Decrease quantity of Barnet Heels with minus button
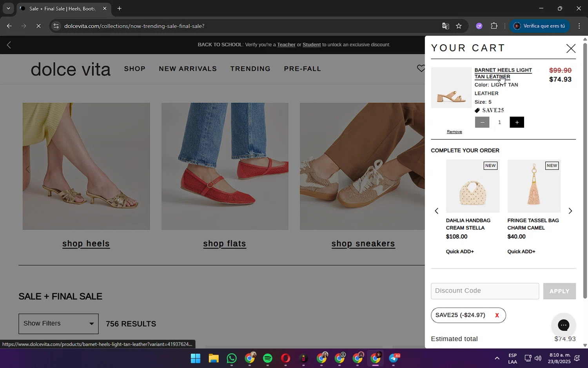Screen dimensions: 588x368 coord(482,122)
